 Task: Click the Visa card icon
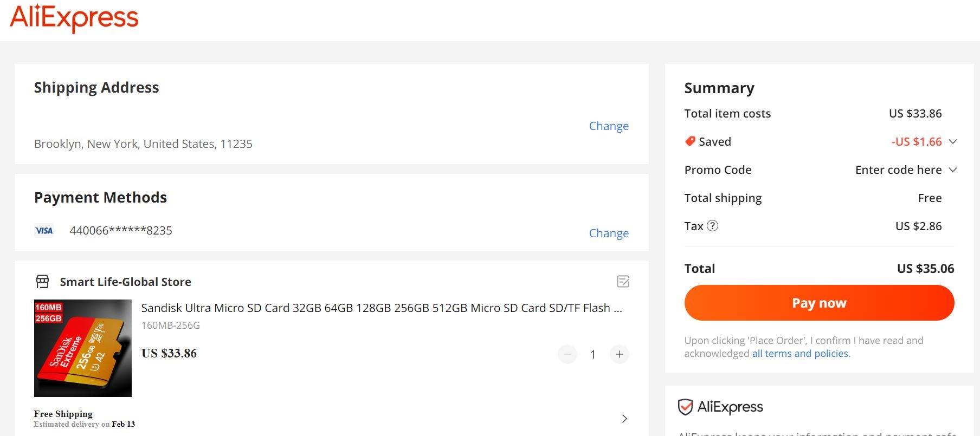click(x=44, y=231)
